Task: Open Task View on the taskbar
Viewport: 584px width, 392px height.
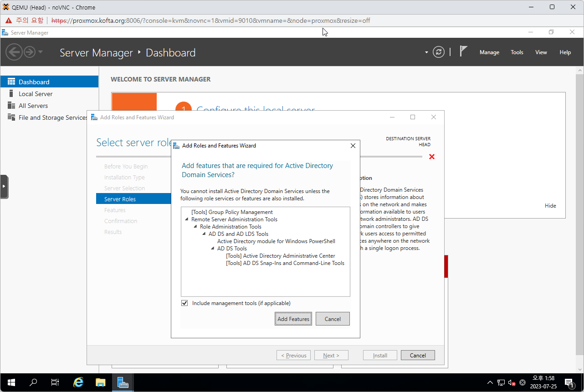Action: (x=55, y=382)
